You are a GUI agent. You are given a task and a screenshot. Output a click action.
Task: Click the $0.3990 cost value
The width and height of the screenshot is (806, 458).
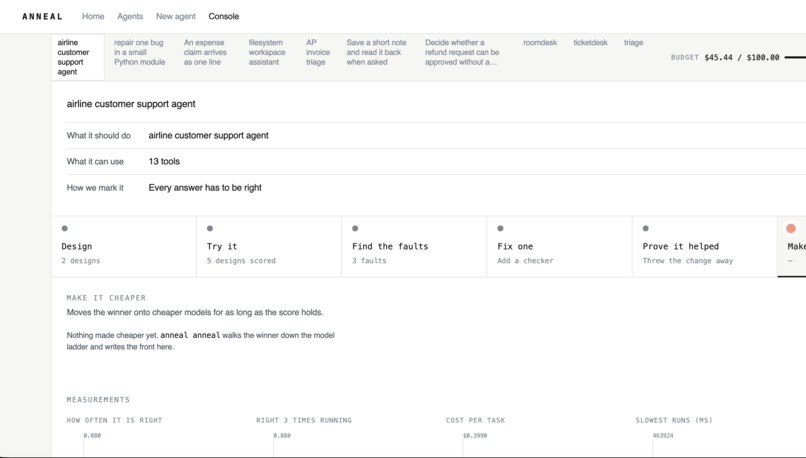tap(475, 435)
